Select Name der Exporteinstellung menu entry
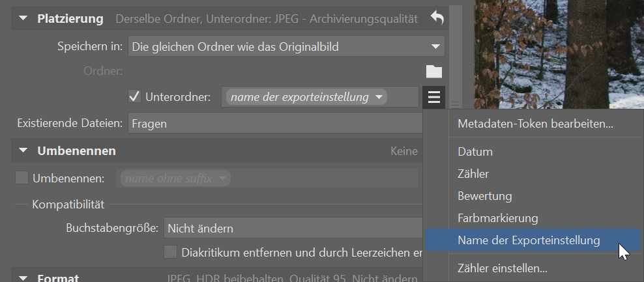644x282 pixels. (533, 240)
